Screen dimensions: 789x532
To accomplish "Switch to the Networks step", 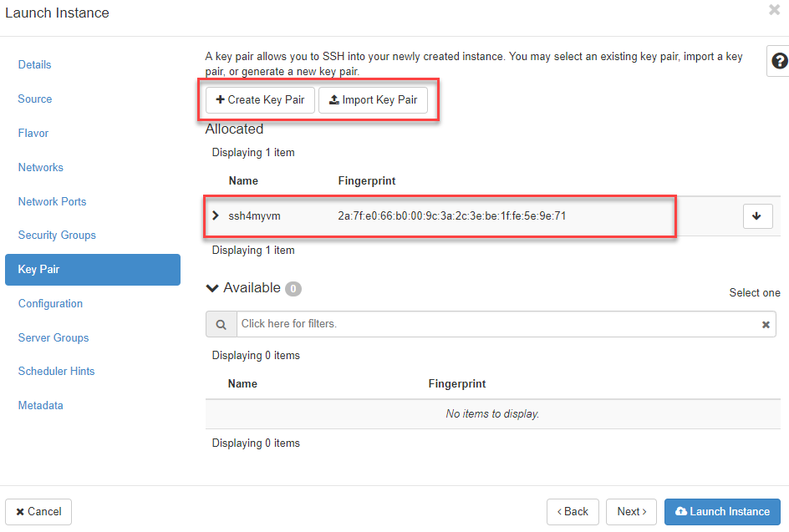I will click(41, 168).
